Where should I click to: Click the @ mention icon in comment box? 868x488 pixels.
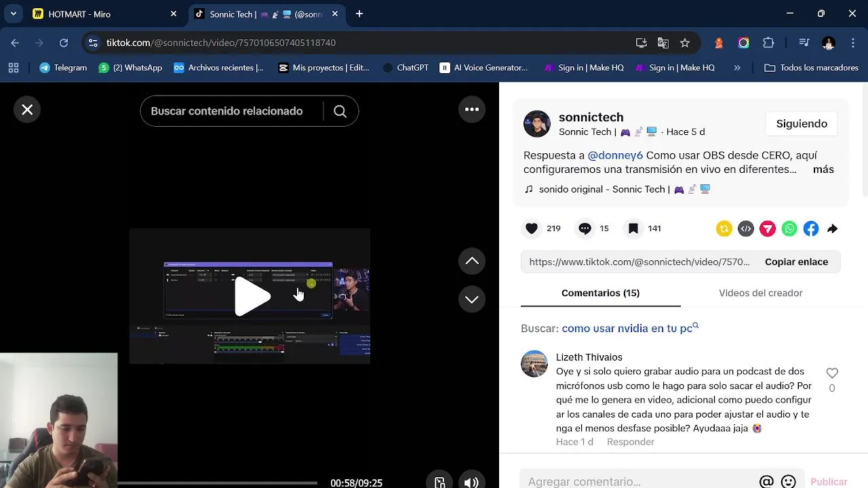(x=766, y=481)
